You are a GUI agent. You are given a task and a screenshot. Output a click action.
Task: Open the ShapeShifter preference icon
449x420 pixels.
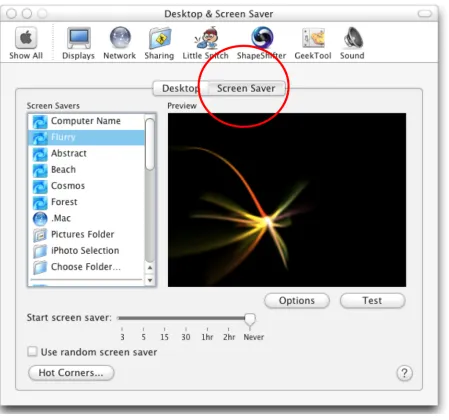click(x=262, y=44)
